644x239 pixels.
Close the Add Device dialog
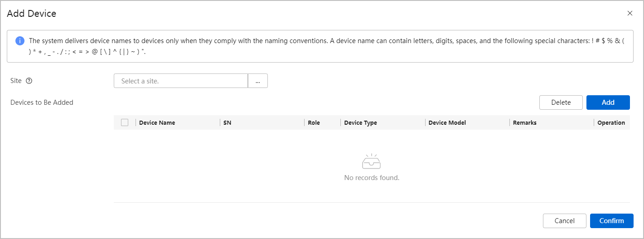tap(629, 13)
